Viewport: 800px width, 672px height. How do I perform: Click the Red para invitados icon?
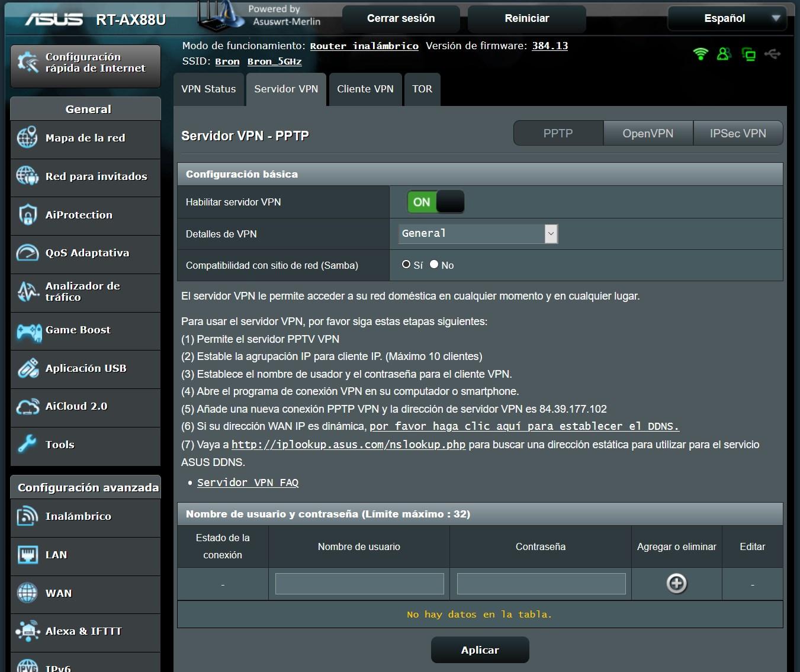coord(27,176)
